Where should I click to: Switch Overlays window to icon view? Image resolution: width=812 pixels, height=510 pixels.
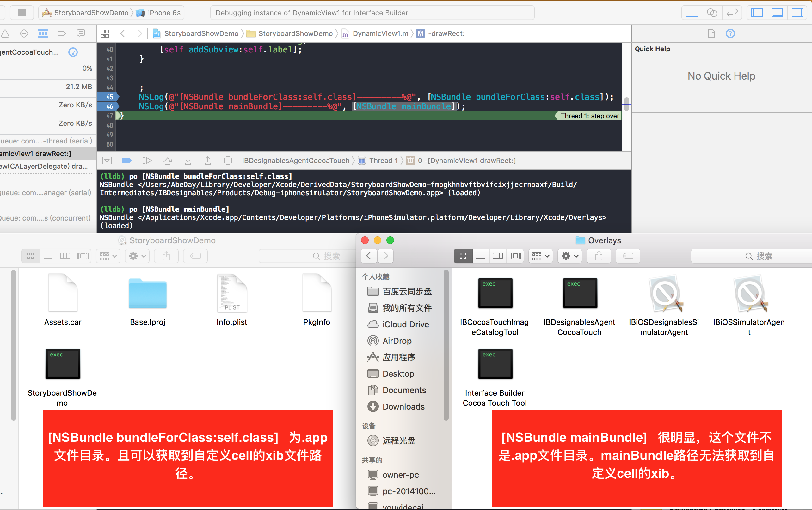[463, 256]
